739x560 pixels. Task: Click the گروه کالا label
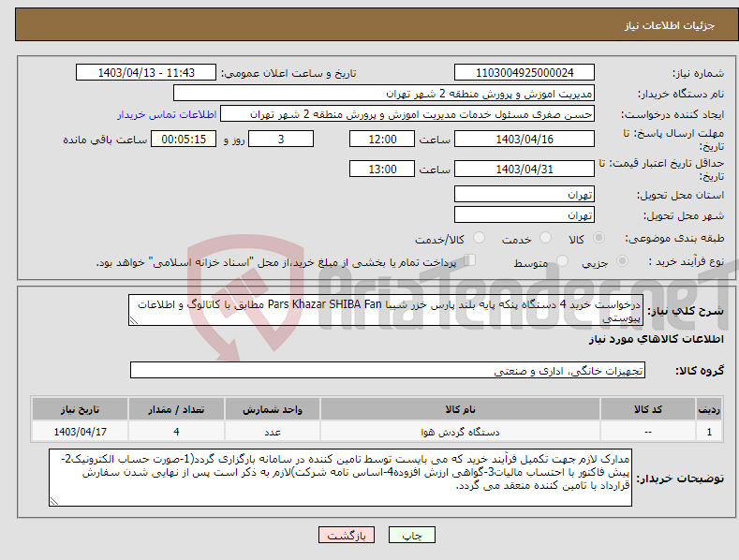pos(700,371)
